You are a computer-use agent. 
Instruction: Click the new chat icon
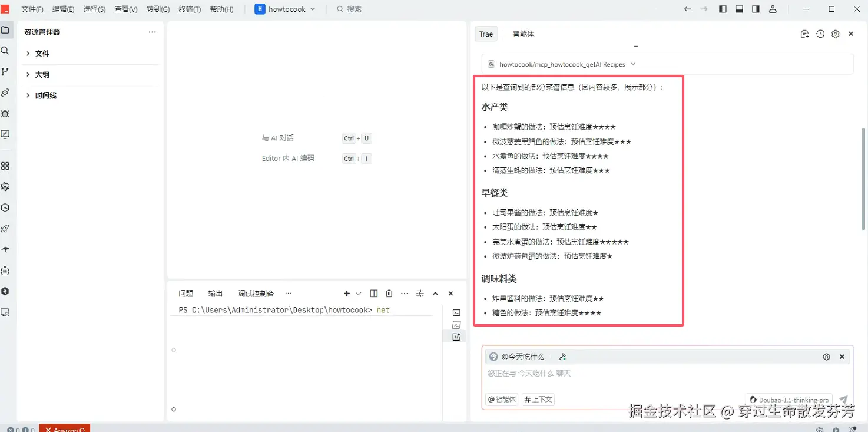click(x=804, y=34)
